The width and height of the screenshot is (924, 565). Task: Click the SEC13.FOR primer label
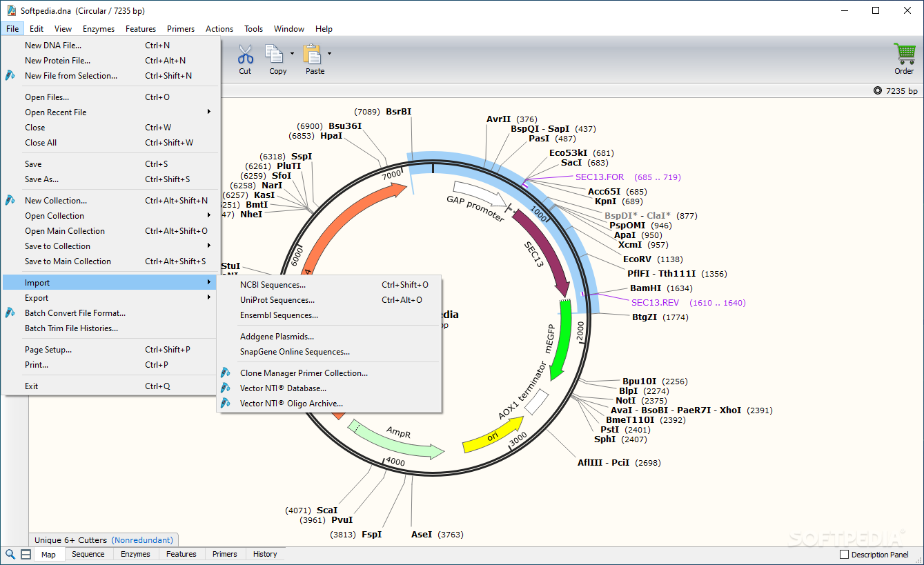tap(600, 177)
